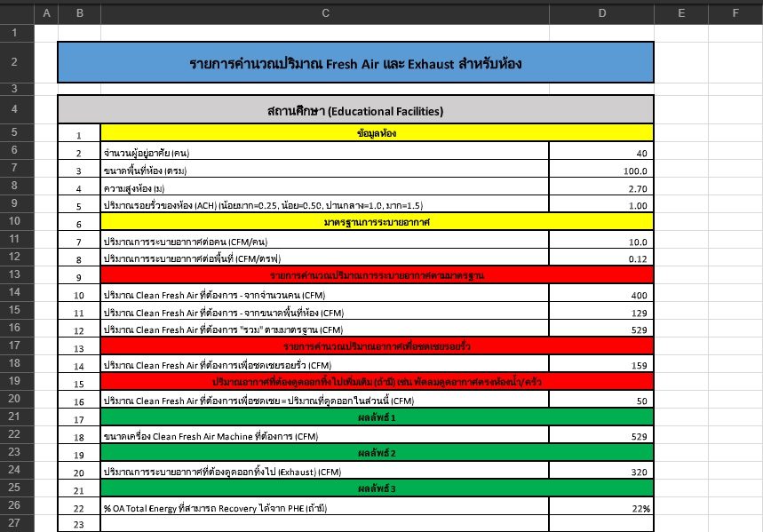
Task: Select column C header
Action: pyautogui.click(x=325, y=12)
